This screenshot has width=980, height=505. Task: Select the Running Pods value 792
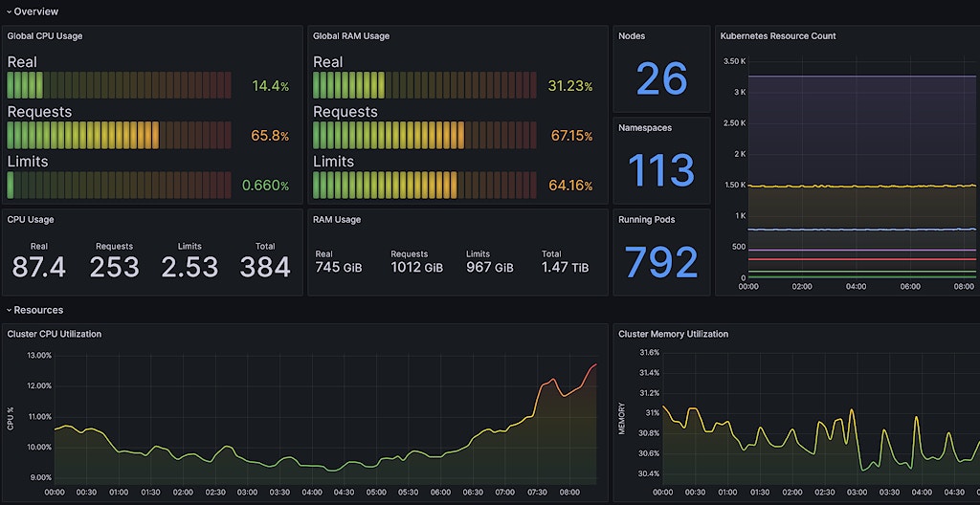[x=661, y=262]
